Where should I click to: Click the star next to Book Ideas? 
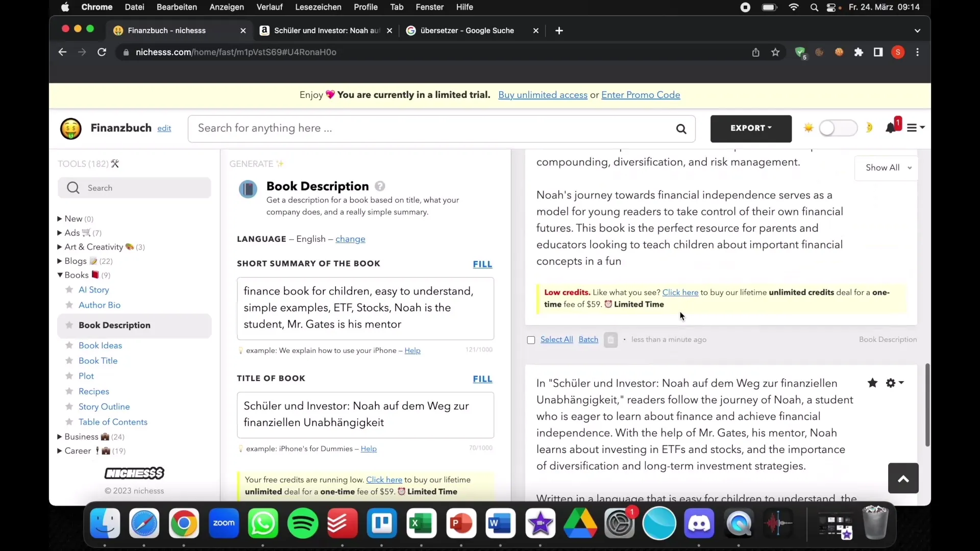point(69,345)
